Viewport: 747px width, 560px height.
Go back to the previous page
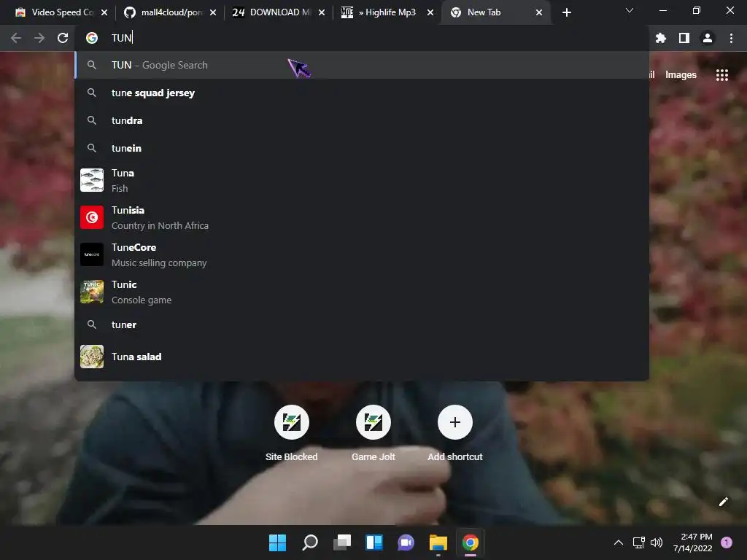16,38
